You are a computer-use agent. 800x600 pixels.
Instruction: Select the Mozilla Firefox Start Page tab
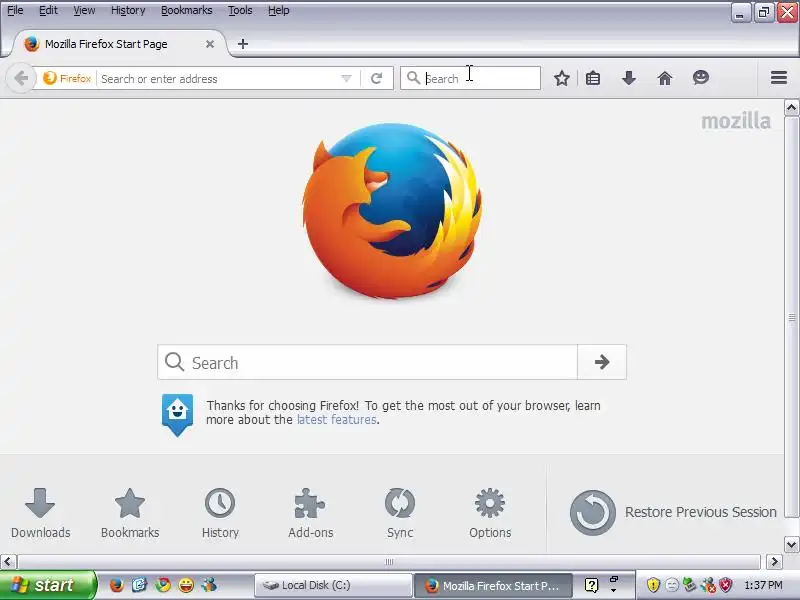pos(118,44)
